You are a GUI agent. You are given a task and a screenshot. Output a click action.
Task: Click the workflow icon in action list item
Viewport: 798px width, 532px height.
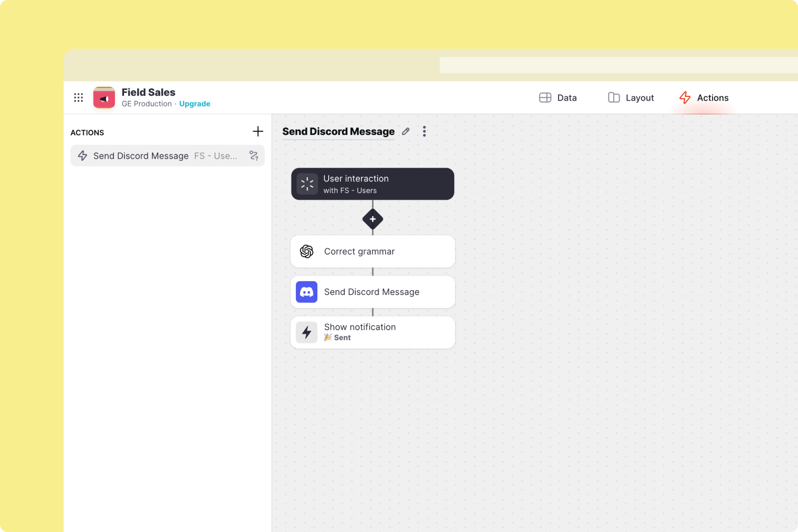254,156
